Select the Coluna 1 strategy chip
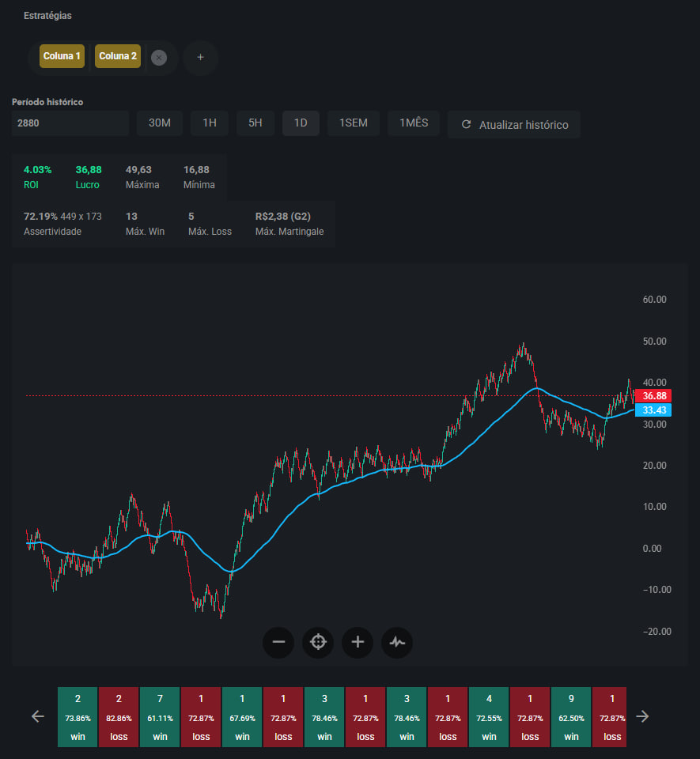 (x=62, y=56)
